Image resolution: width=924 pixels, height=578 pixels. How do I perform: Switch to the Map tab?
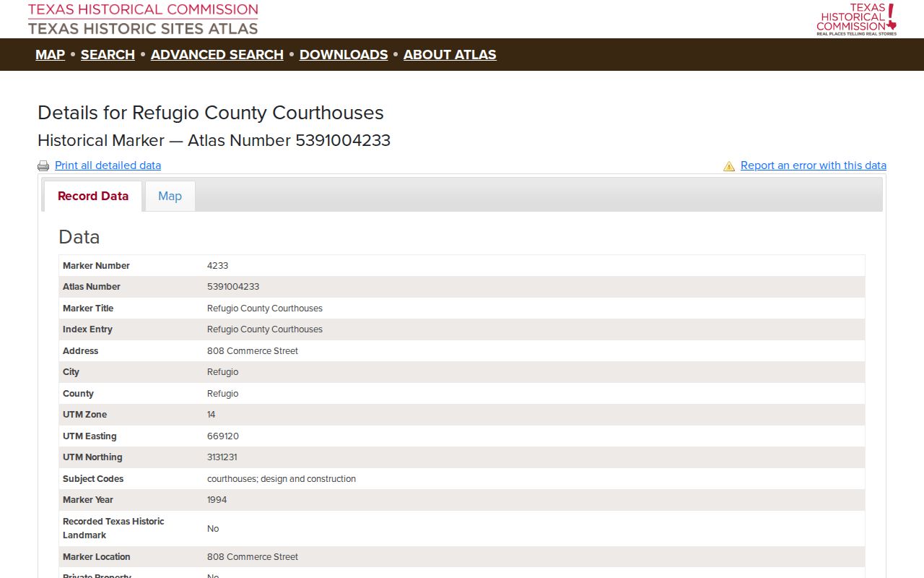[x=170, y=196]
